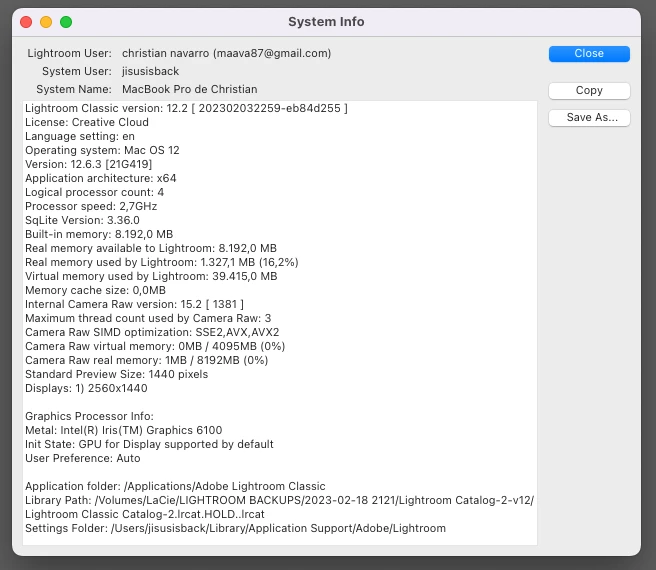This screenshot has height=570, width=656.
Task: Click the Settings Folder path line
Action: coord(236,529)
